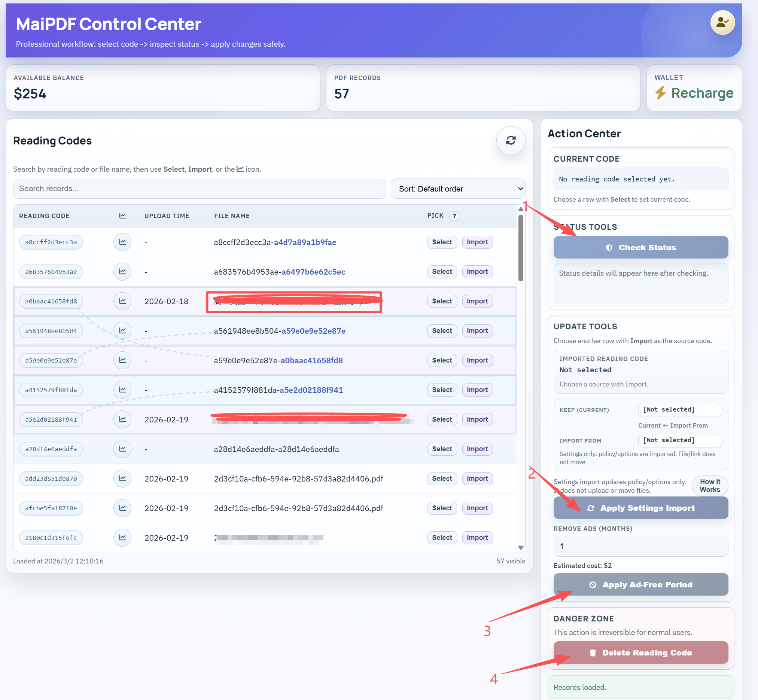Open the KEEP (CURRENT) selector
The image size is (758, 700).
tap(679, 409)
